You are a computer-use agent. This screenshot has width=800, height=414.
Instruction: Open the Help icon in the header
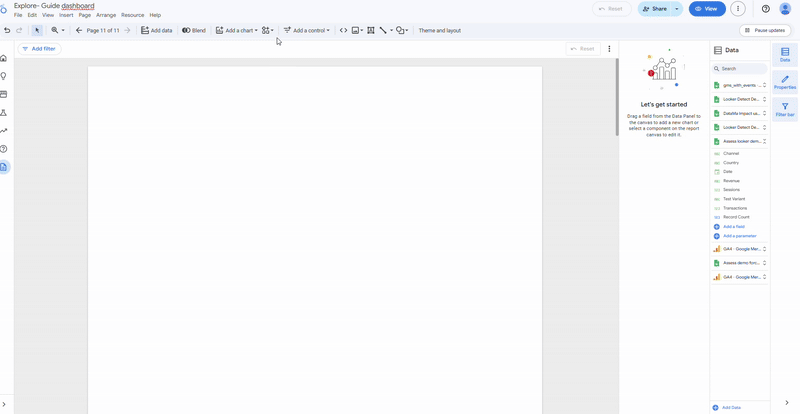coord(766,9)
